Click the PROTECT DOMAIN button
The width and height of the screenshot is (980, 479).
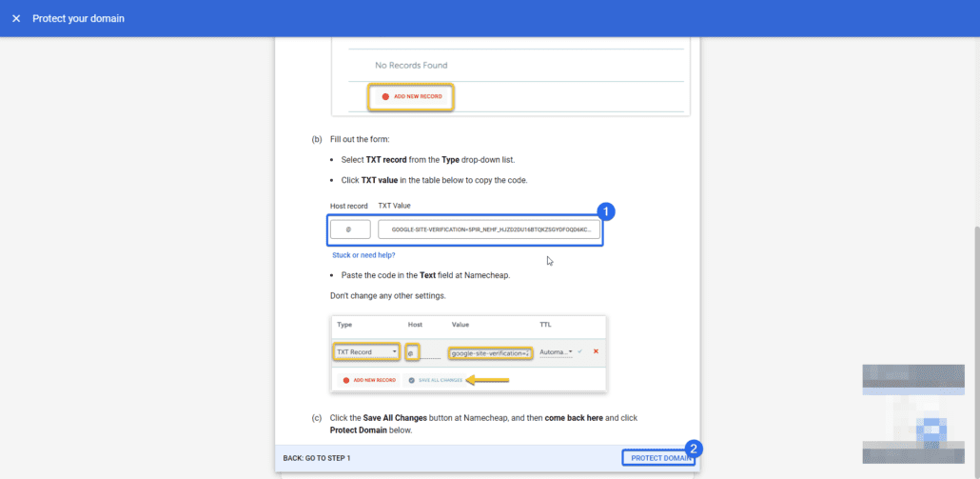[x=658, y=458]
